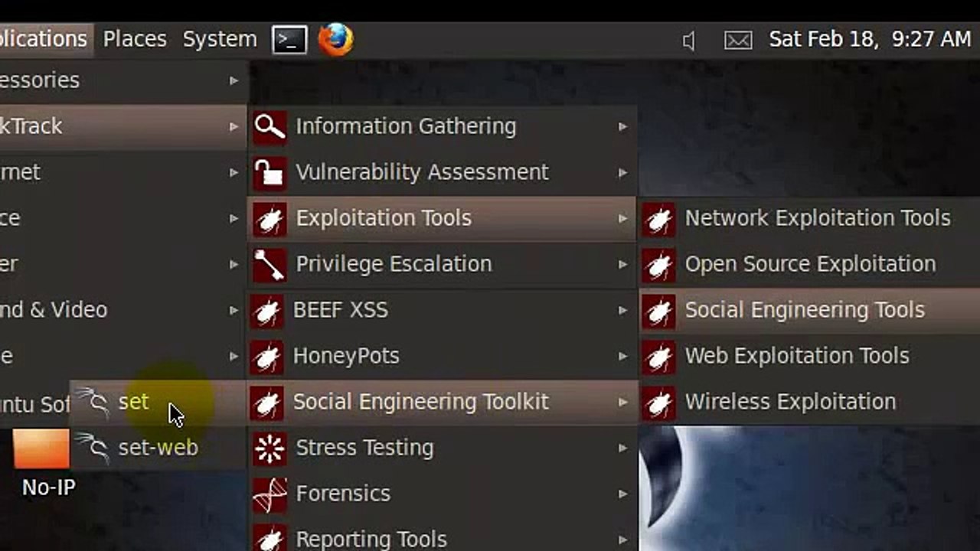
Task: Click the Forensics label
Action: (343, 494)
